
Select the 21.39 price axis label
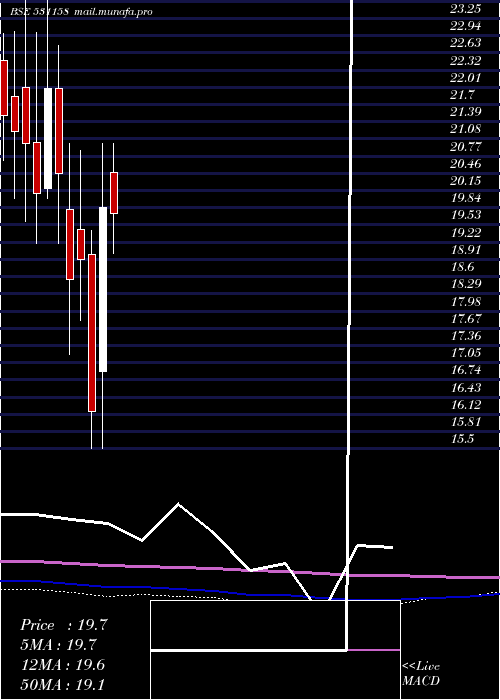point(465,112)
